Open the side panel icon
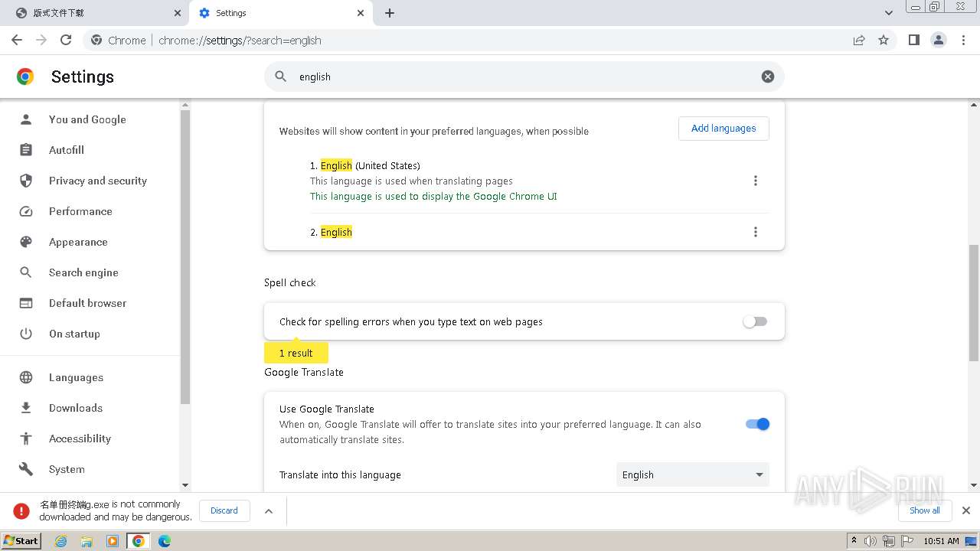The image size is (980, 551). tap(913, 41)
